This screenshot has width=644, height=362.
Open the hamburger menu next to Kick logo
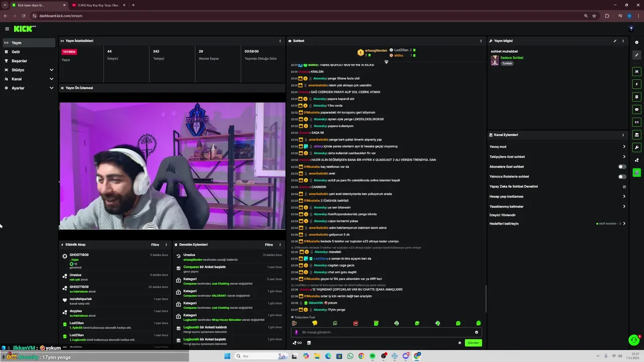[7, 29]
